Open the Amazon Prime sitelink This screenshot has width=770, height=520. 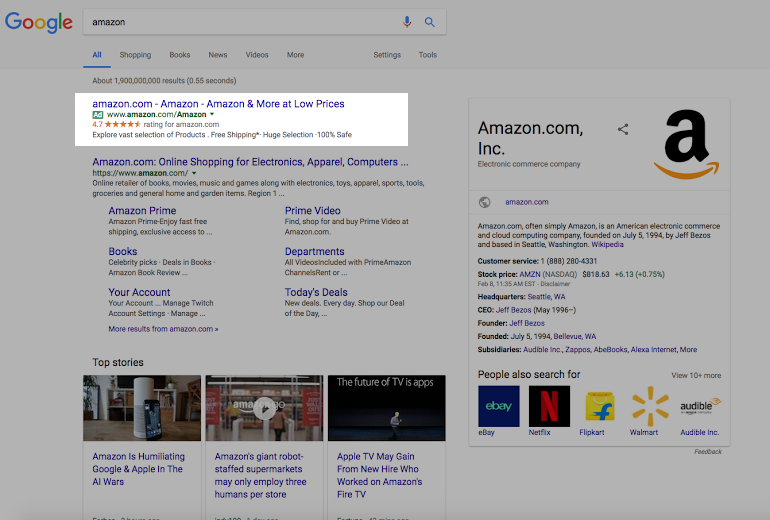[142, 211]
